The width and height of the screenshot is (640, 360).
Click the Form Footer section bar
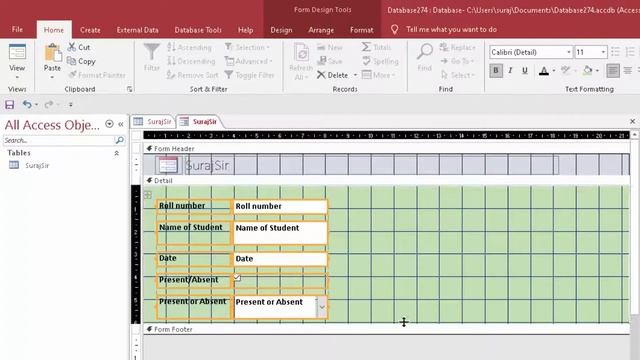pyautogui.click(x=386, y=329)
